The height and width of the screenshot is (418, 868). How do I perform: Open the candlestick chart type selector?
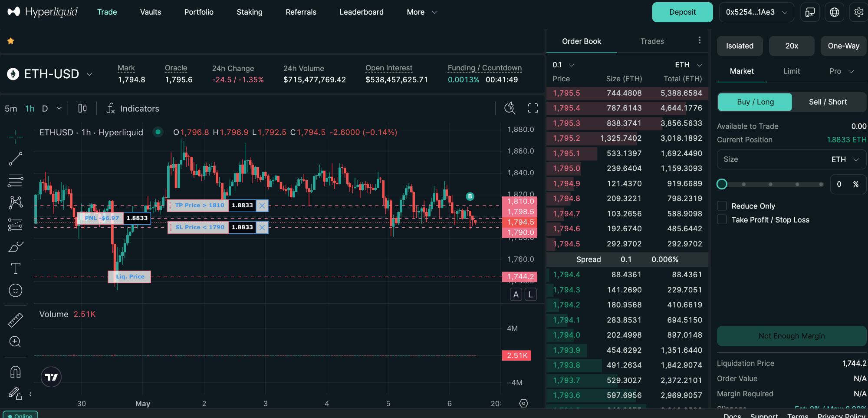pyautogui.click(x=82, y=108)
